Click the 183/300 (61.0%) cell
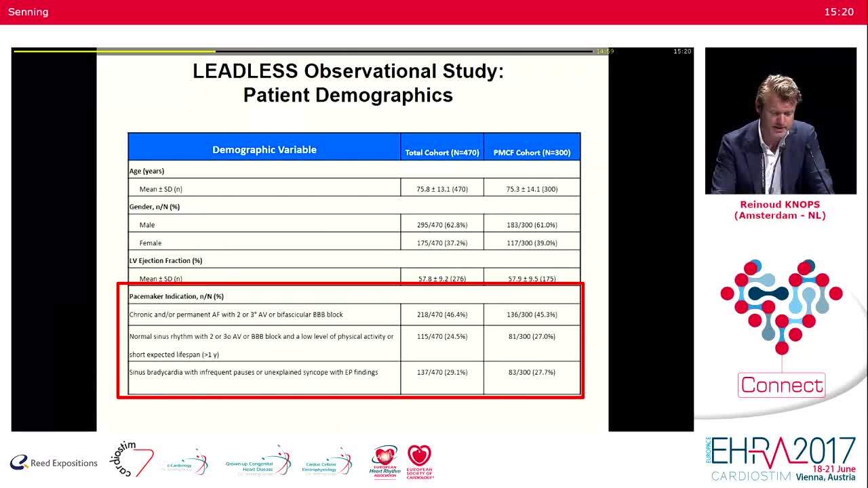868x488 pixels. pyautogui.click(x=532, y=225)
